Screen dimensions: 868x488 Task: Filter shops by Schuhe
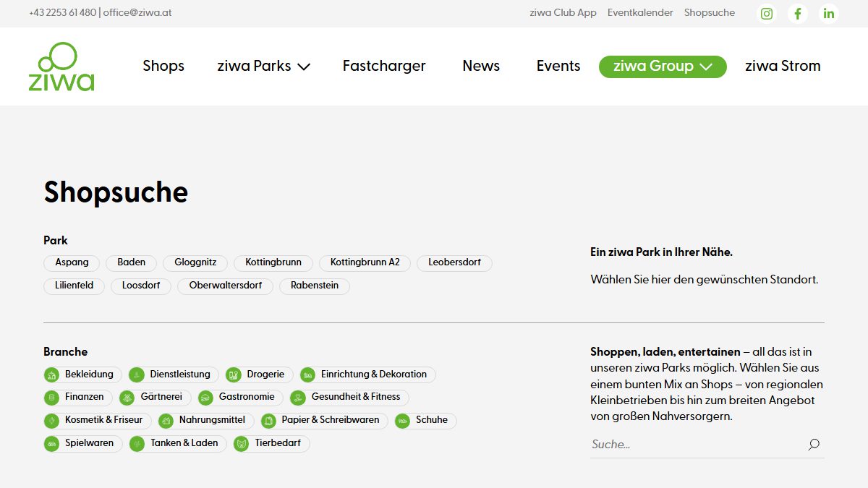[425, 421]
